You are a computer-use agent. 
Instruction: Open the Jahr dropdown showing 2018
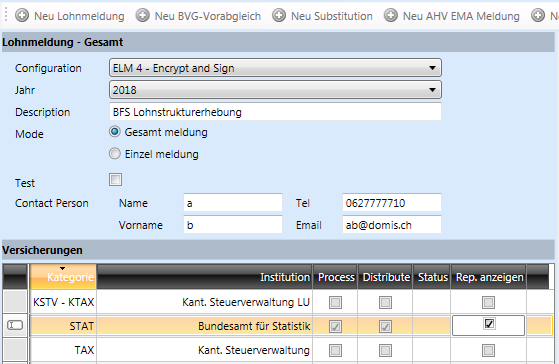[275, 90]
